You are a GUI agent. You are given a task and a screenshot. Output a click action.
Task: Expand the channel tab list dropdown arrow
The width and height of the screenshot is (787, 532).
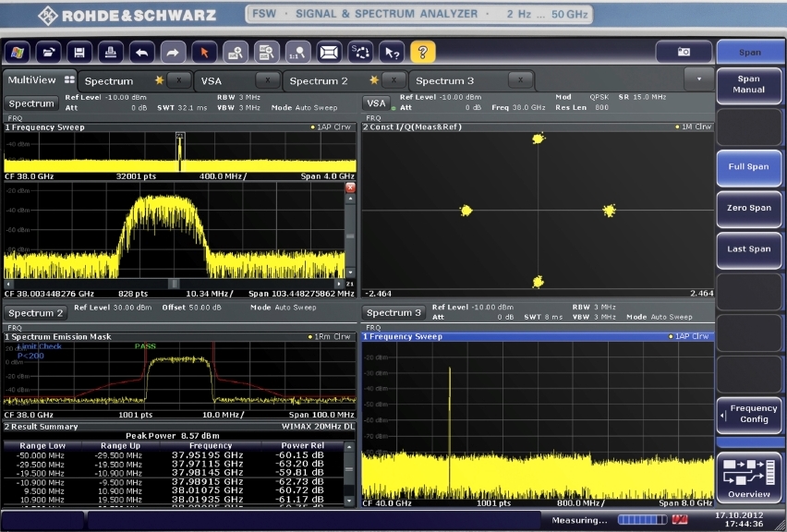tap(698, 79)
